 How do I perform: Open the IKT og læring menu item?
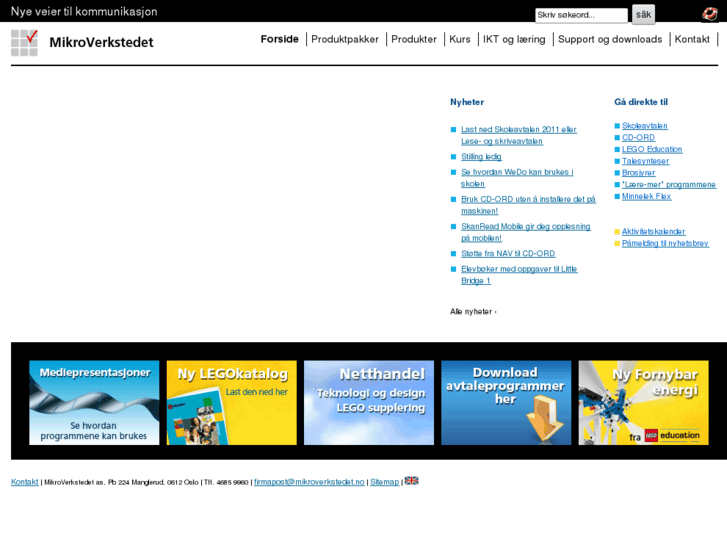click(514, 39)
